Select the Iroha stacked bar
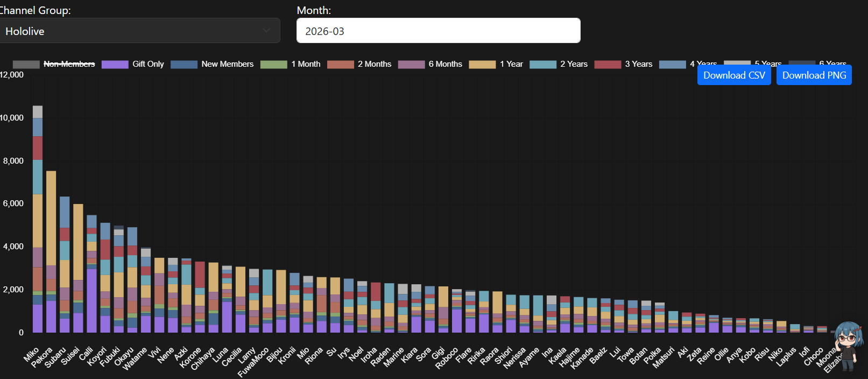868x379 pixels. click(x=376, y=307)
